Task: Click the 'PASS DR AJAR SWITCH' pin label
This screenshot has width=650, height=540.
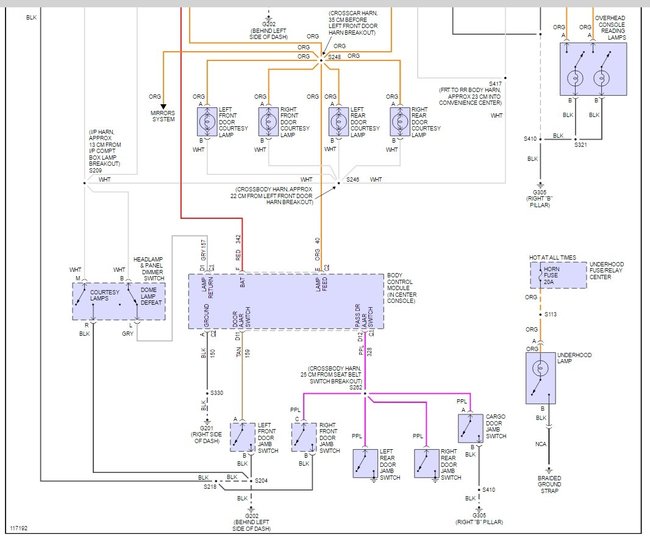Action: click(x=364, y=316)
